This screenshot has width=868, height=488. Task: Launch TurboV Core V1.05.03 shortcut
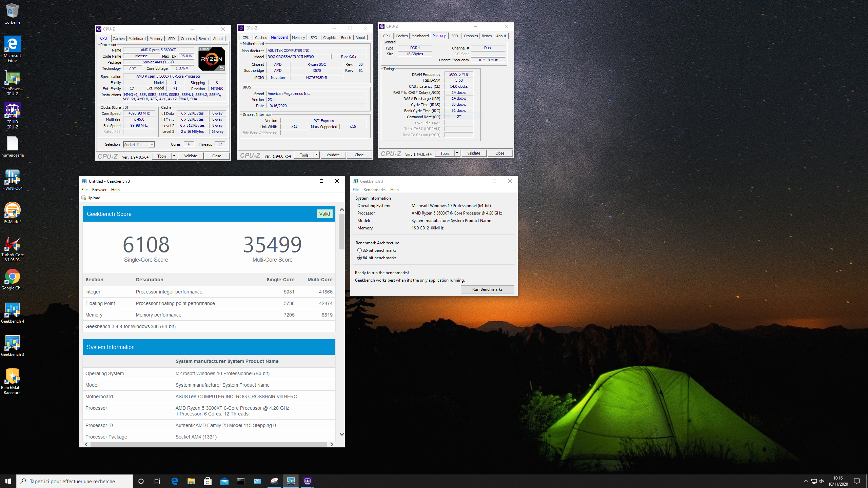point(12,248)
